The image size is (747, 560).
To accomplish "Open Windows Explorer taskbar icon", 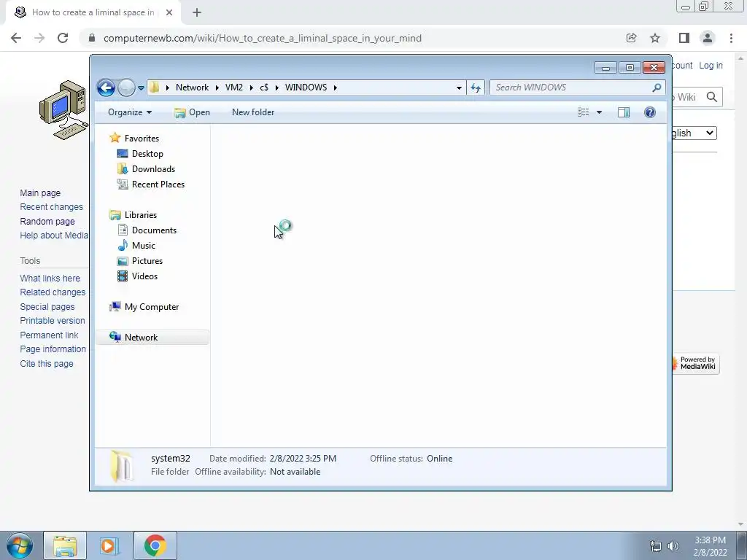I will point(65,545).
